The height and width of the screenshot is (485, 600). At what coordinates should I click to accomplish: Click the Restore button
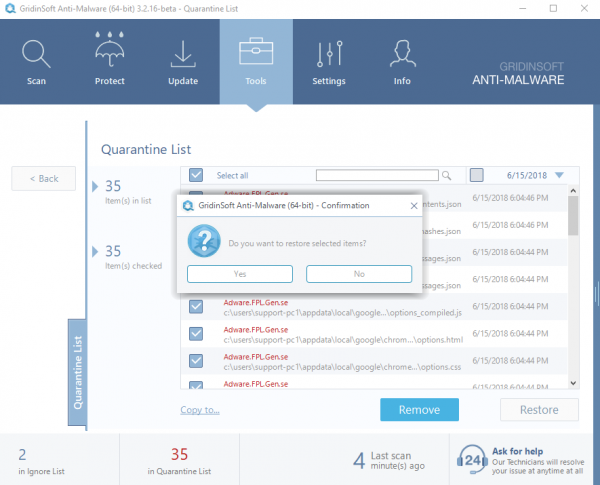pos(539,410)
